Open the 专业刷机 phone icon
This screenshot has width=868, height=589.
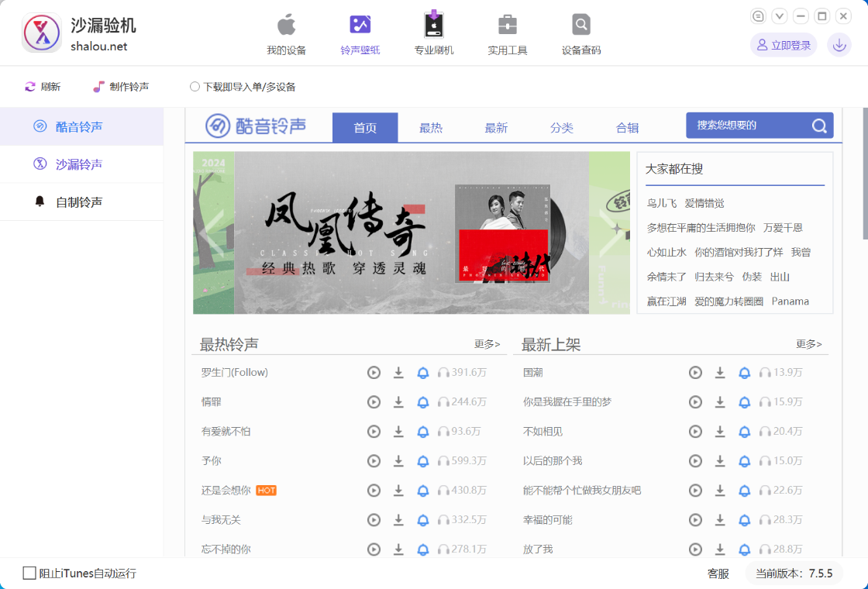433,34
